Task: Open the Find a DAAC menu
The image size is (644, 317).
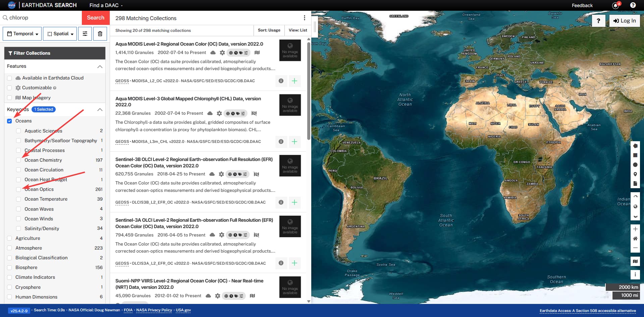Action: 106,5
